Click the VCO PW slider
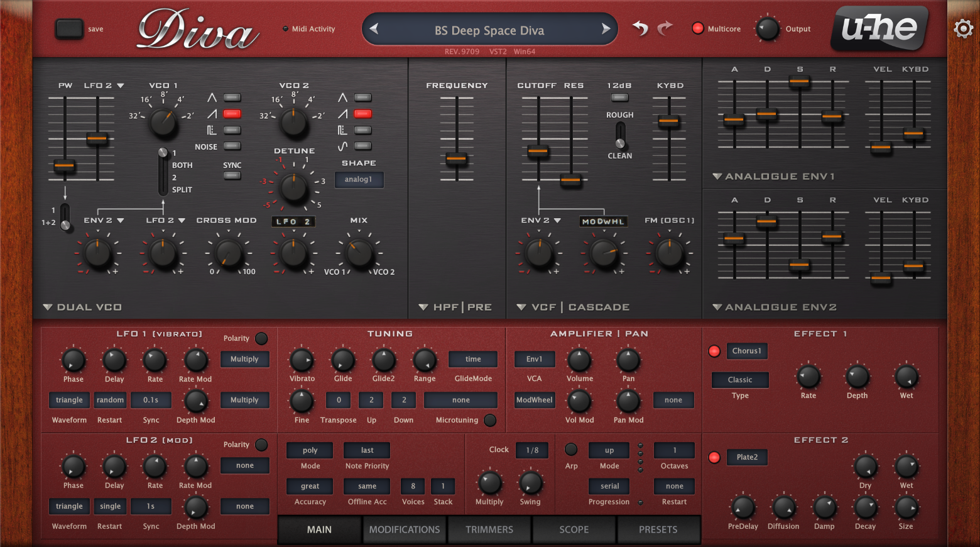Image resolution: width=980 pixels, height=547 pixels. [x=65, y=165]
